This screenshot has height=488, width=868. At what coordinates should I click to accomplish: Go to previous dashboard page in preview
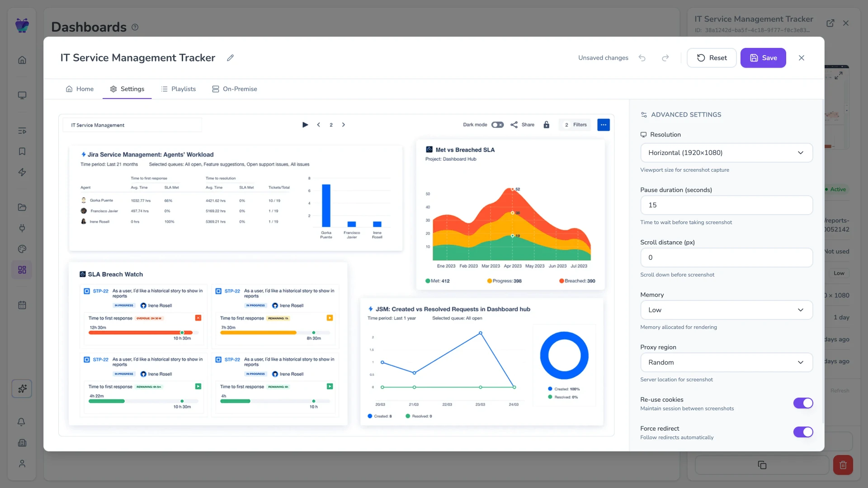(x=319, y=125)
